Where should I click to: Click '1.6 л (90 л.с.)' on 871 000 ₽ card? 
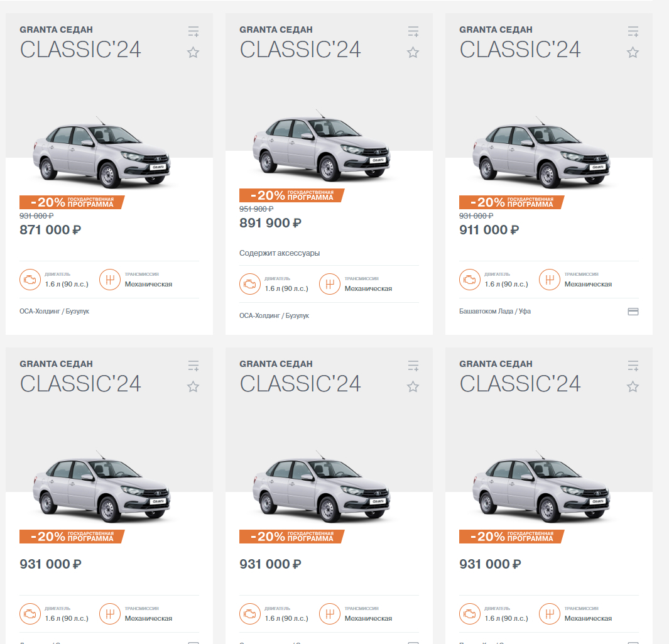click(67, 284)
